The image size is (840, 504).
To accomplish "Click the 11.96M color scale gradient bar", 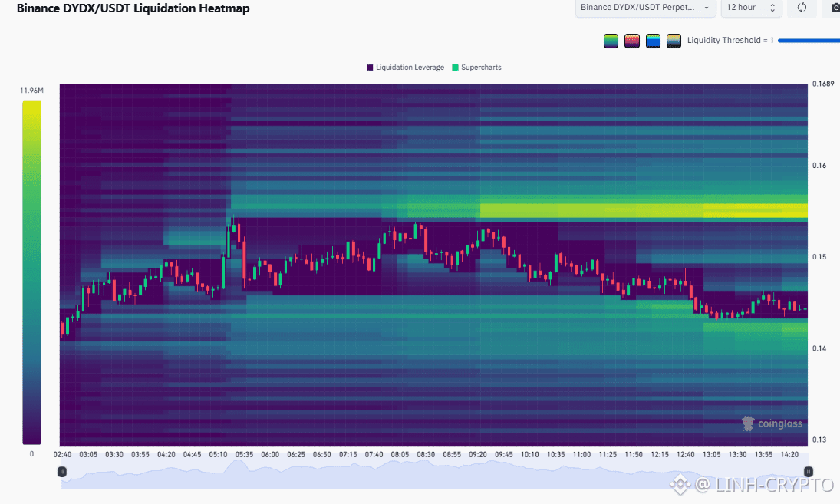I will 31,272.
